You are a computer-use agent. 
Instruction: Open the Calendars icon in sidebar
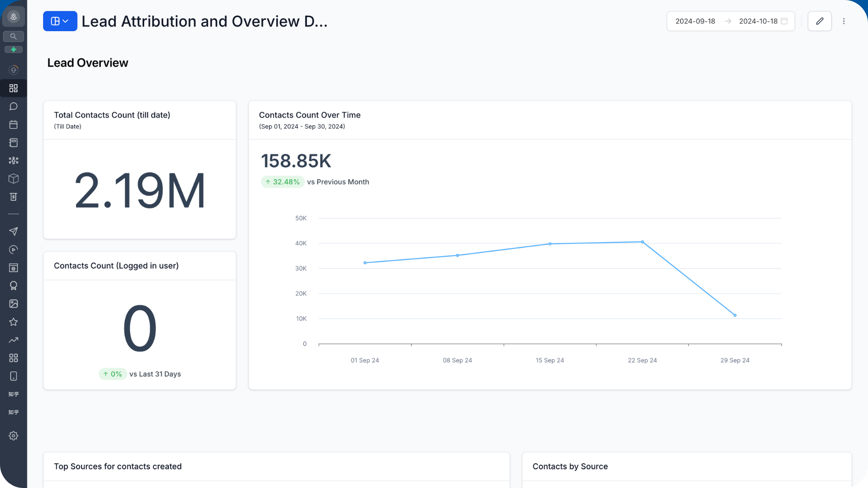(14, 124)
